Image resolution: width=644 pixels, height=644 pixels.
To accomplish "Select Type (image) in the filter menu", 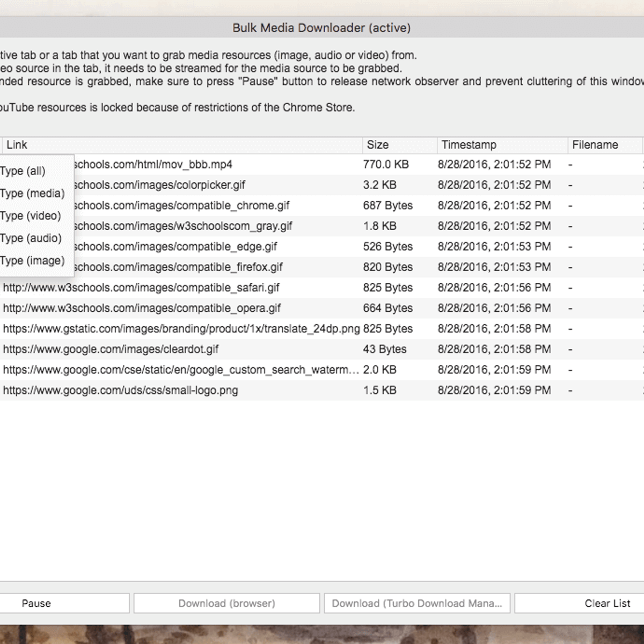I will pos(32,261).
